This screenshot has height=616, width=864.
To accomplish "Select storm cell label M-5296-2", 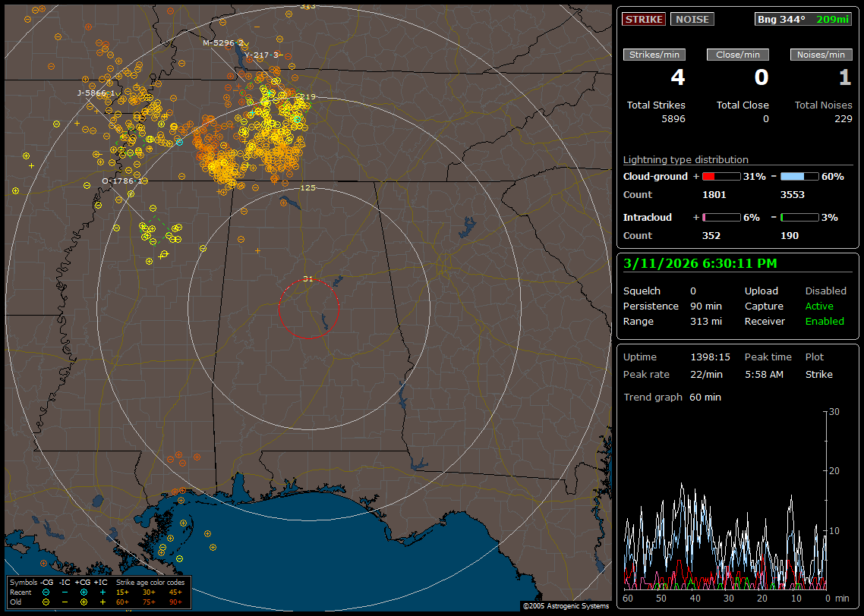I will point(223,43).
